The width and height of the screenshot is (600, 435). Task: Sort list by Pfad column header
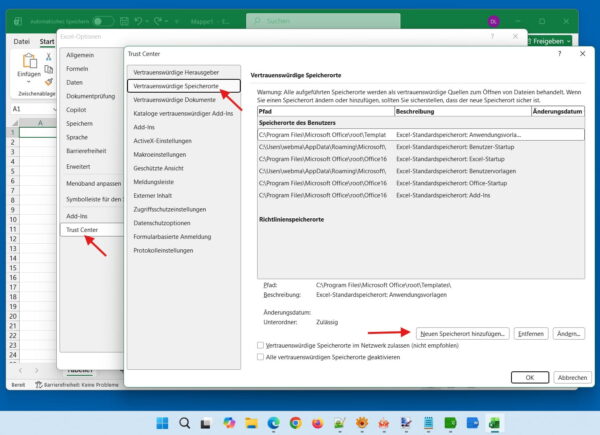pos(326,111)
